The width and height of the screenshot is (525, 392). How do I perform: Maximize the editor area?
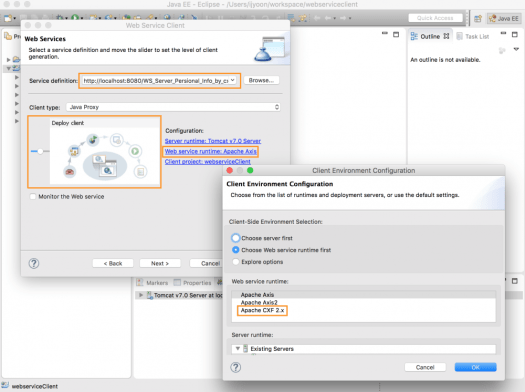point(396,34)
